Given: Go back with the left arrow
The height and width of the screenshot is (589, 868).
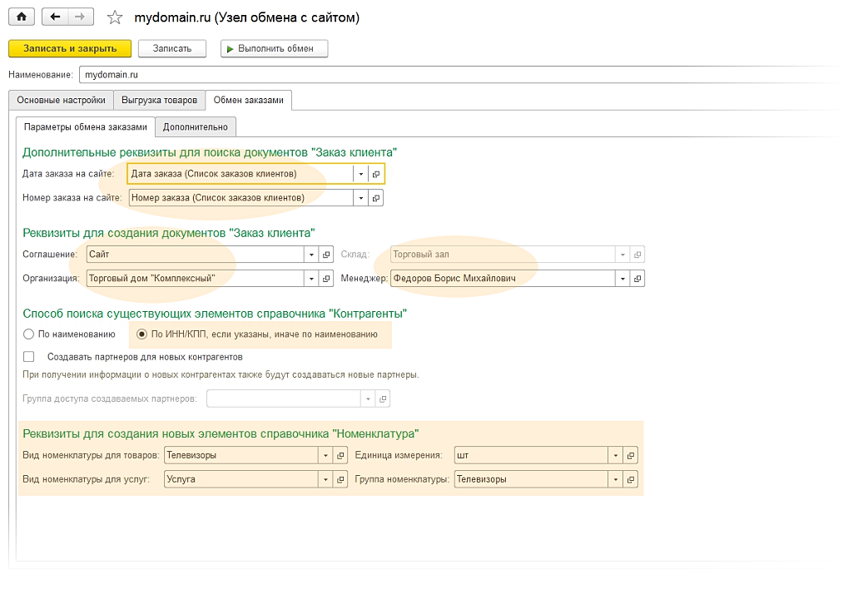Looking at the screenshot, I should tap(55, 17).
